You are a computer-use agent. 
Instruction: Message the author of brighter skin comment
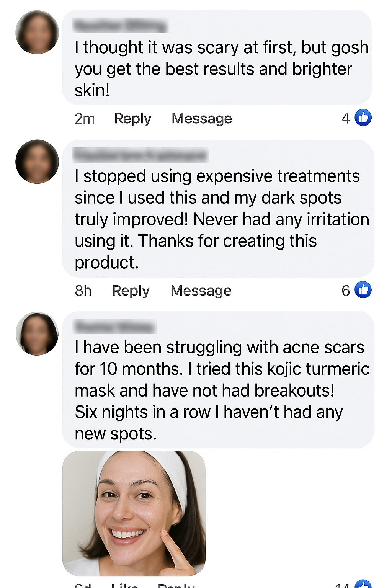pyautogui.click(x=201, y=119)
